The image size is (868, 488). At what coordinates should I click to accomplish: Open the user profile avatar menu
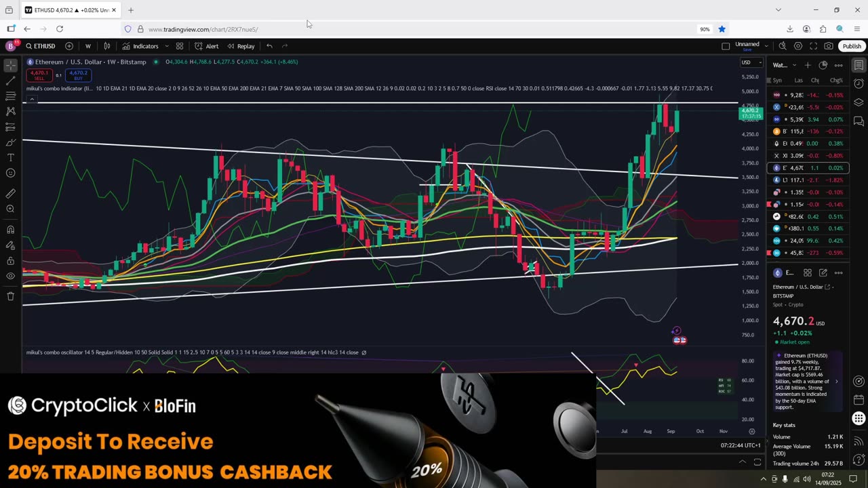point(10,46)
